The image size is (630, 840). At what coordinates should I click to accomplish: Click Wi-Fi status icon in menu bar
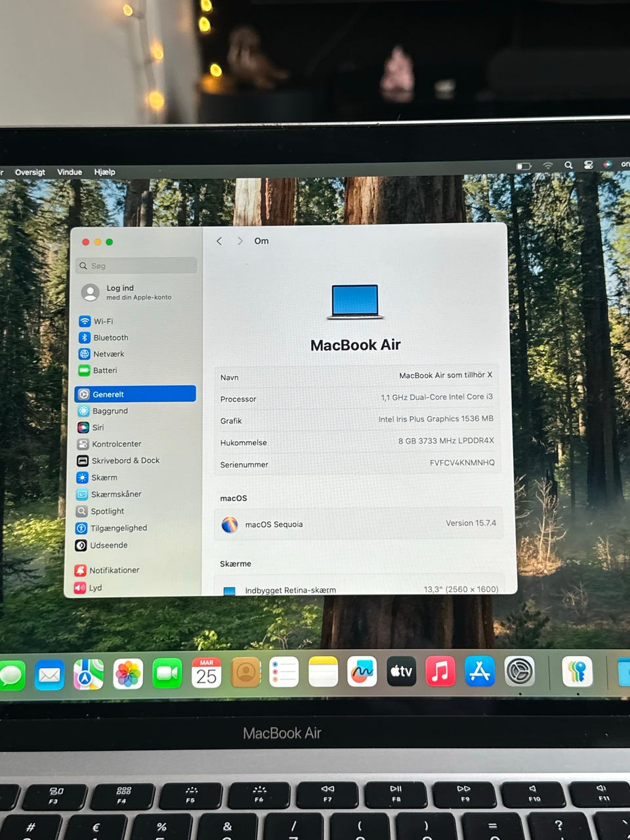pyautogui.click(x=547, y=166)
